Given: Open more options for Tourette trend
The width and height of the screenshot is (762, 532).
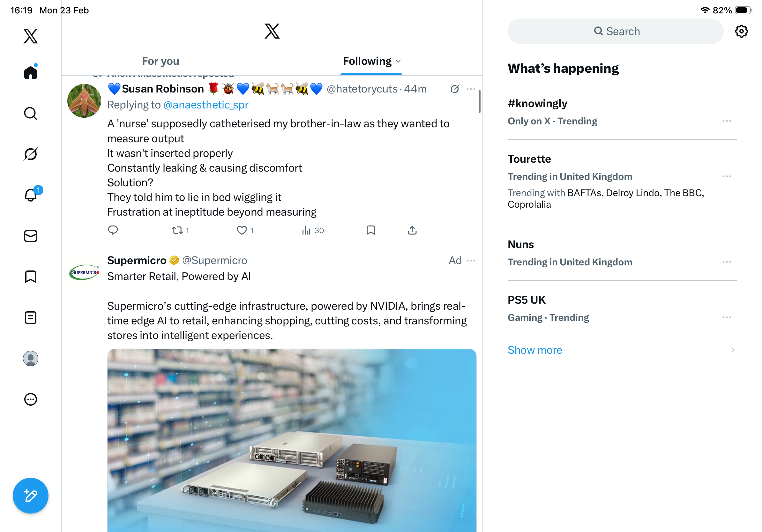Looking at the screenshot, I should [727, 176].
